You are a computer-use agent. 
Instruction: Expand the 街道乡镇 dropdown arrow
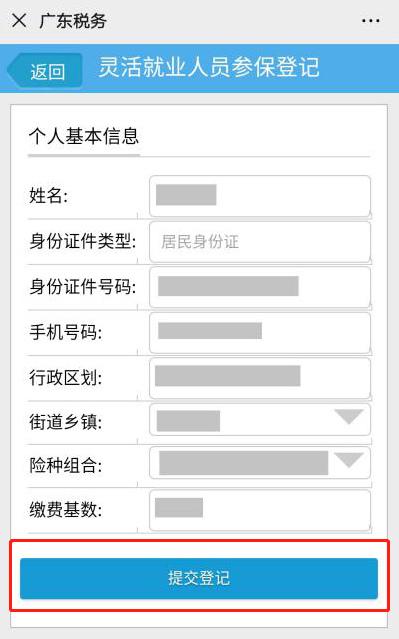click(349, 416)
